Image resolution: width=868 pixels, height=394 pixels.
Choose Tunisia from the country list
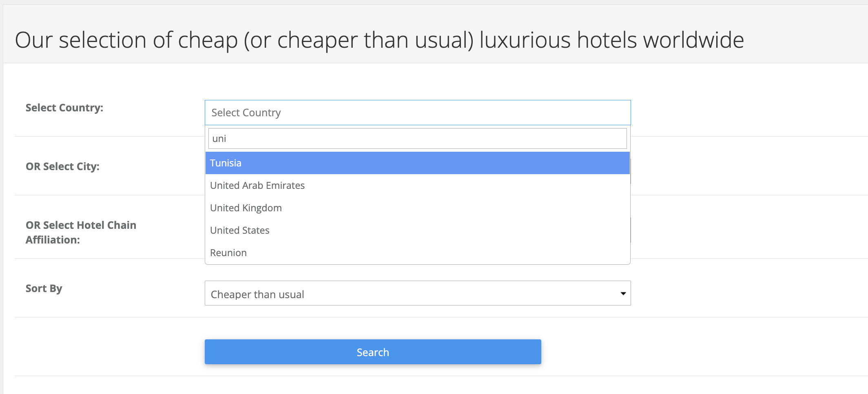tap(226, 163)
